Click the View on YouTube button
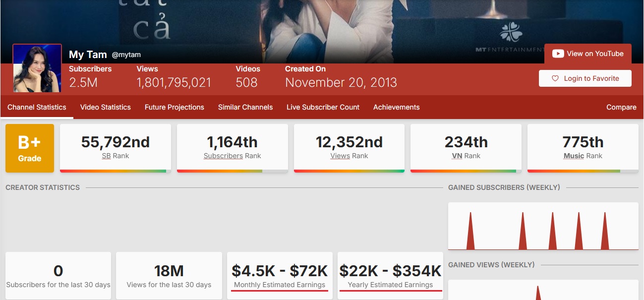The width and height of the screenshot is (644, 300). click(x=587, y=54)
